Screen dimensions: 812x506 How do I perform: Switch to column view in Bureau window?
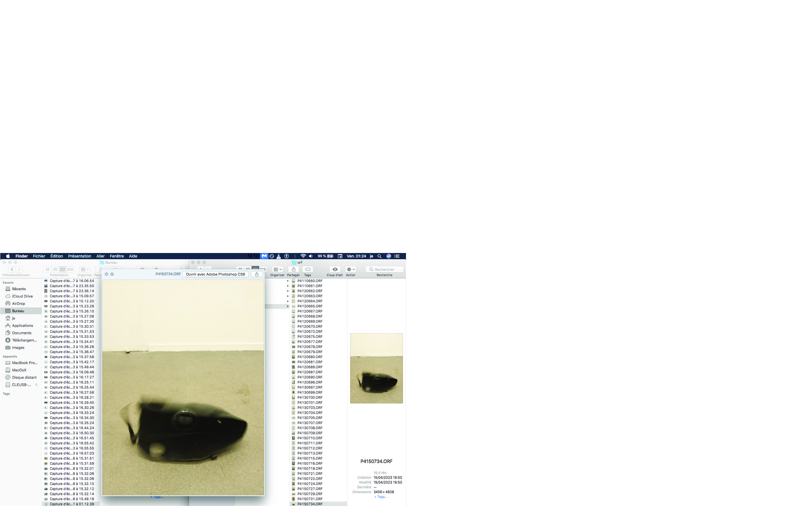63,269
